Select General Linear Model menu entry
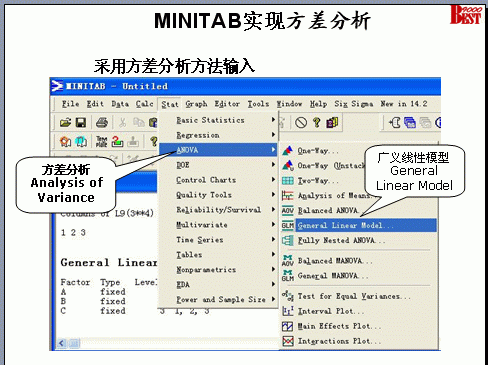This screenshot has width=488, height=365. pos(358,226)
